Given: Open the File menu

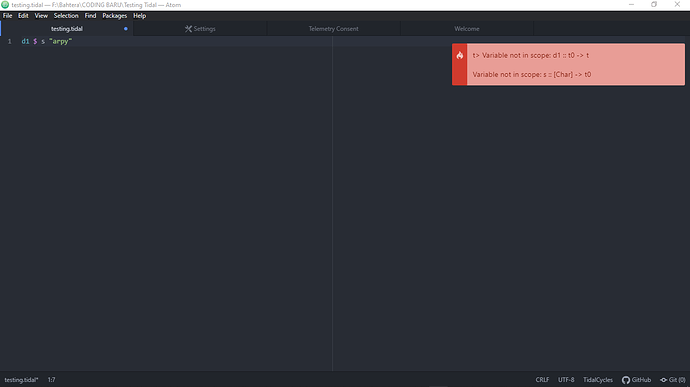Looking at the screenshot, I should [x=7, y=16].
